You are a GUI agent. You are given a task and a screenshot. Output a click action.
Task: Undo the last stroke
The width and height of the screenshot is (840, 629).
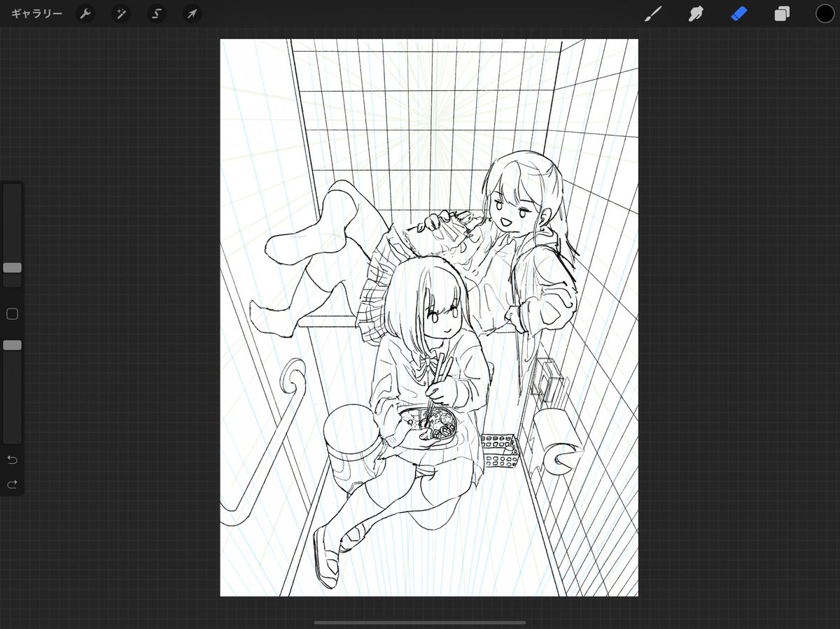tap(12, 460)
